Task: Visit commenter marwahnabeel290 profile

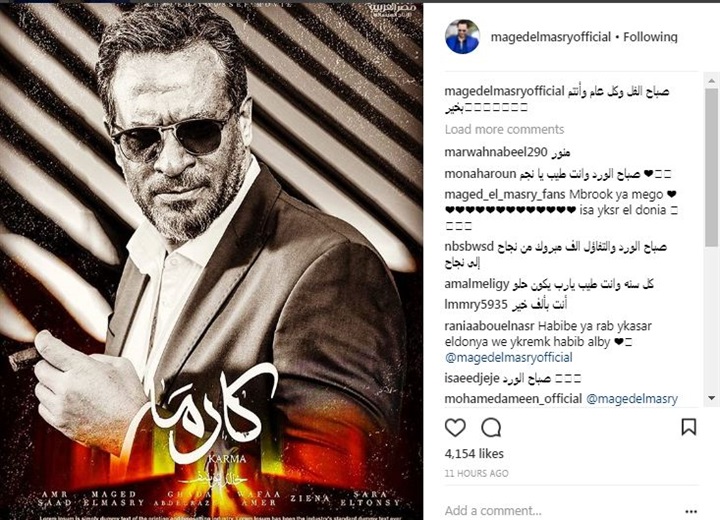Action: [x=495, y=152]
